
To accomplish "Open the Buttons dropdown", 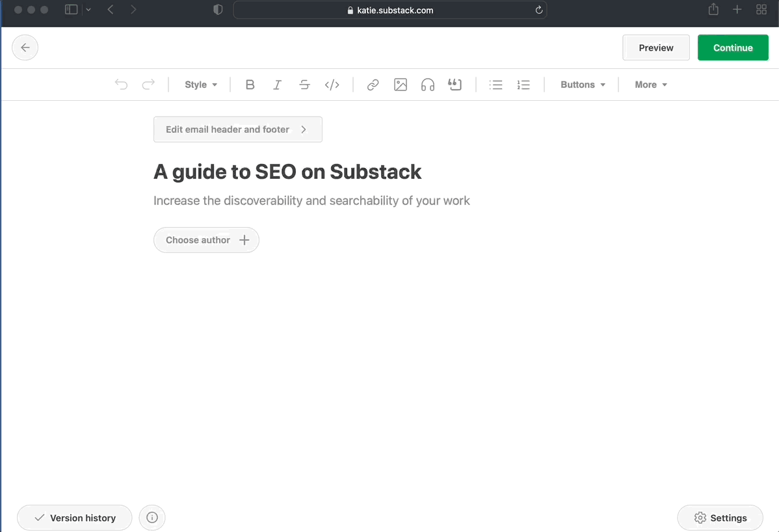I will (583, 85).
